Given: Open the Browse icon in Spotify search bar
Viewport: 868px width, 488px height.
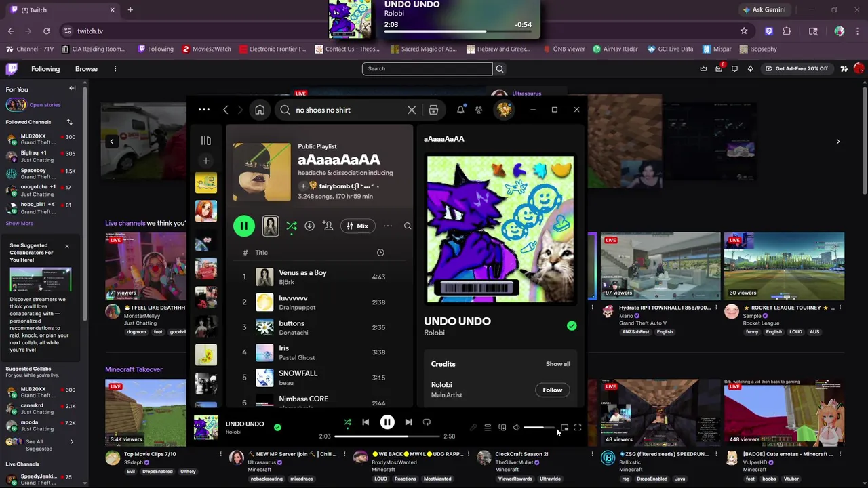Looking at the screenshot, I should 433,110.
